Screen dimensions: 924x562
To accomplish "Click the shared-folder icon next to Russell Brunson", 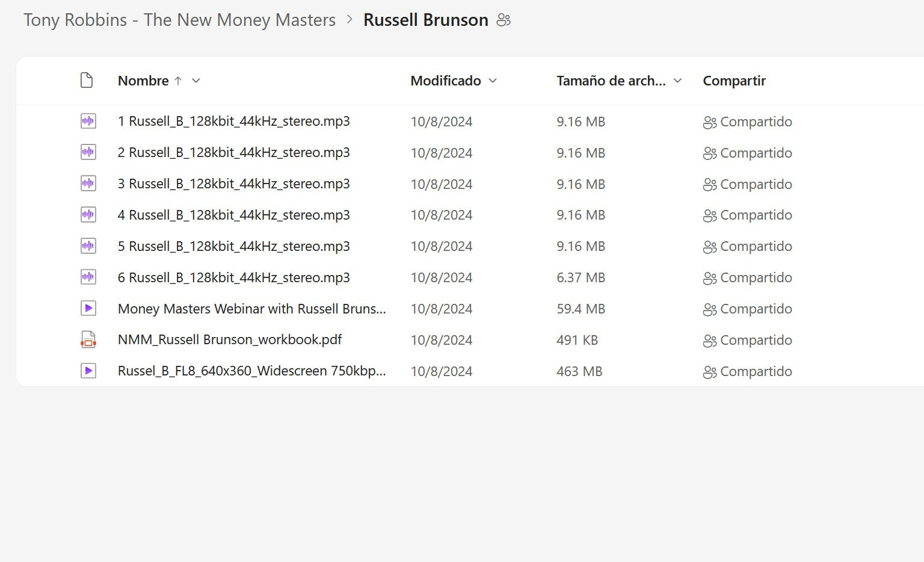I will coord(504,20).
